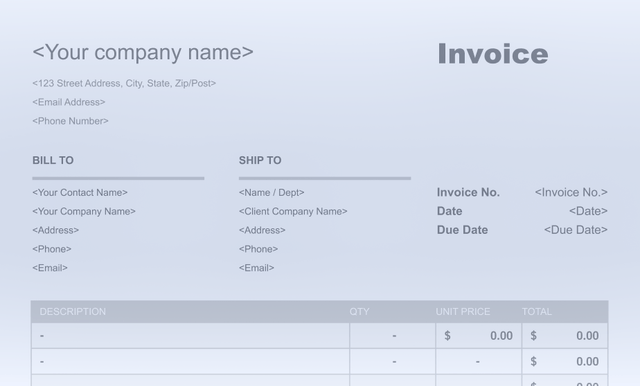Select the 'SHIP TO' section heading
This screenshot has height=386, width=640.
click(260, 160)
